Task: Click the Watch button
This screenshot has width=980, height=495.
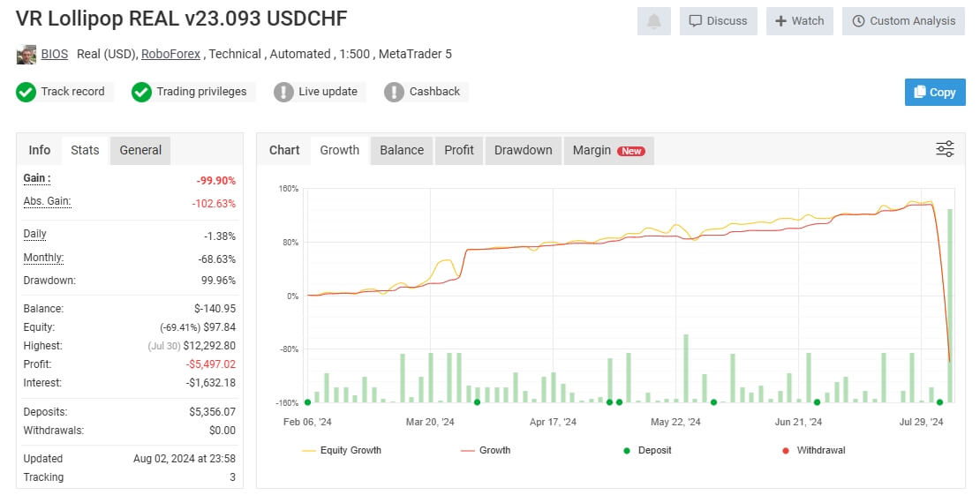Action: pos(799,21)
